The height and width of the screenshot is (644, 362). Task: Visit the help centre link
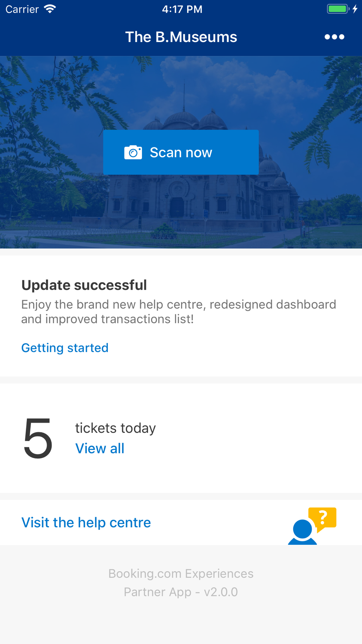point(86,523)
